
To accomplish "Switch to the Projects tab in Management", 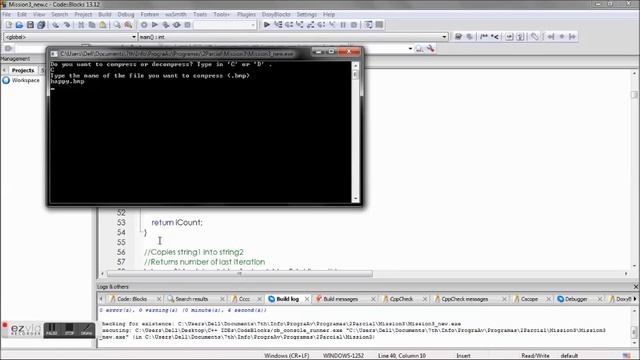I will coord(23,70).
